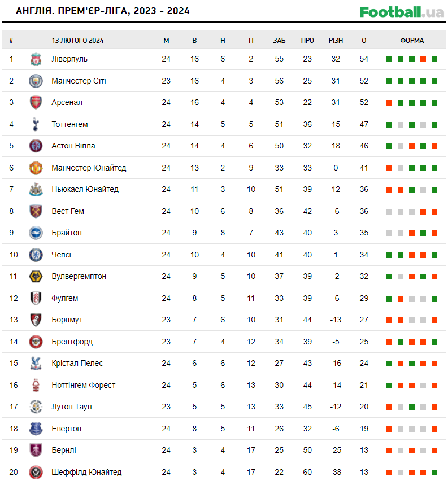Click the Liverpool club crest
The width and height of the screenshot is (448, 485).
tap(36, 59)
